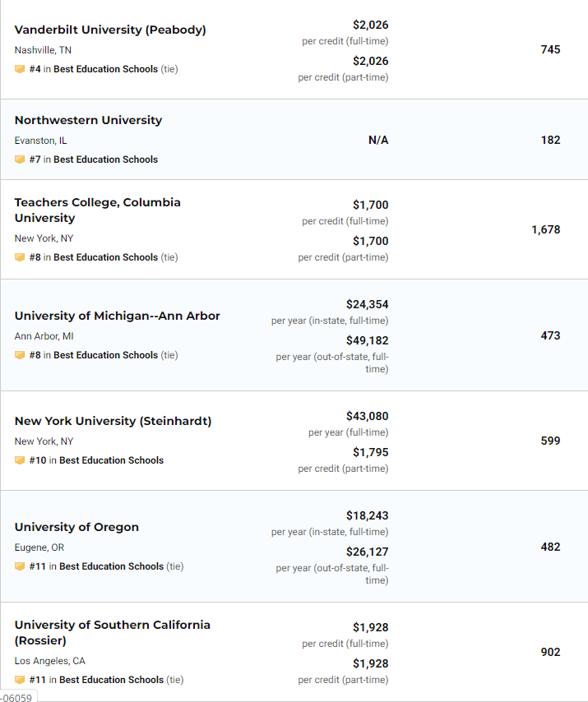The height and width of the screenshot is (702, 588).
Task: Click the University of Michigan ranking badge icon
Action: 20,355
